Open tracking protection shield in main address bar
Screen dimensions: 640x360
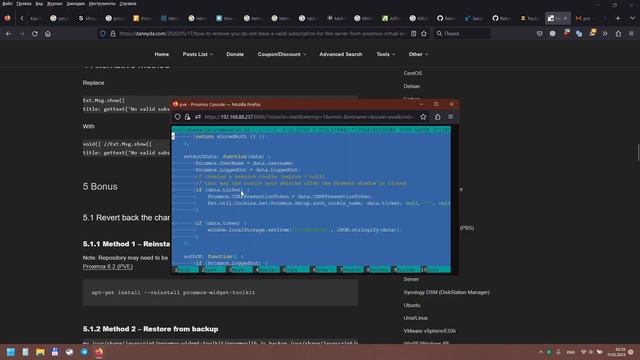pos(103,34)
